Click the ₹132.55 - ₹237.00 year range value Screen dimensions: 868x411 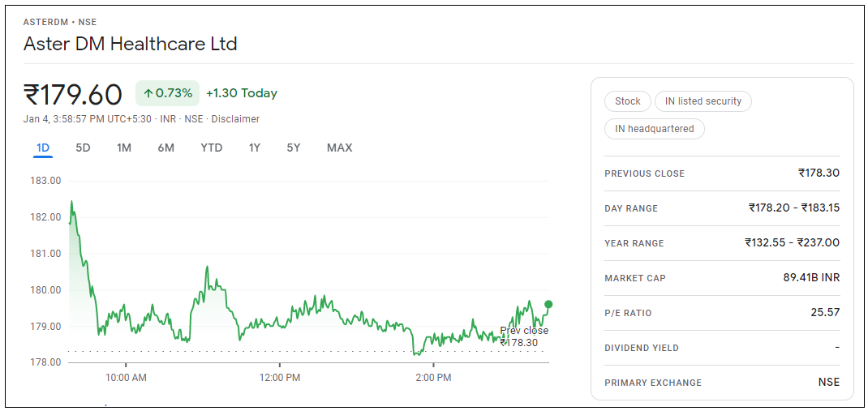(793, 242)
